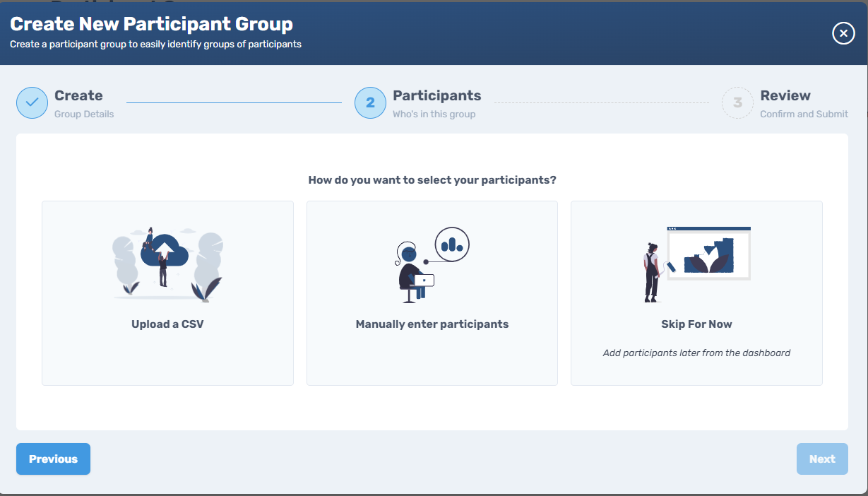Jump to the Review step label
868x496 pixels.
[786, 95]
